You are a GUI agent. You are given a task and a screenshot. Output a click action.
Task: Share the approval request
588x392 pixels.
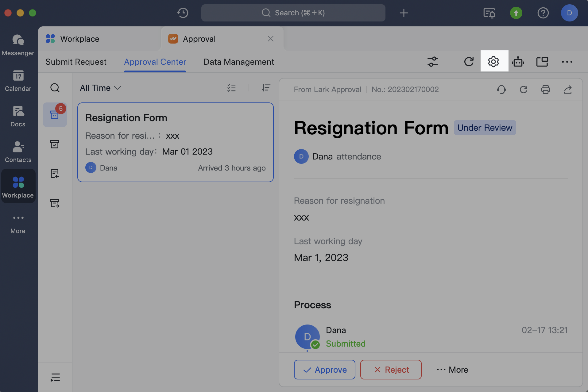567,90
